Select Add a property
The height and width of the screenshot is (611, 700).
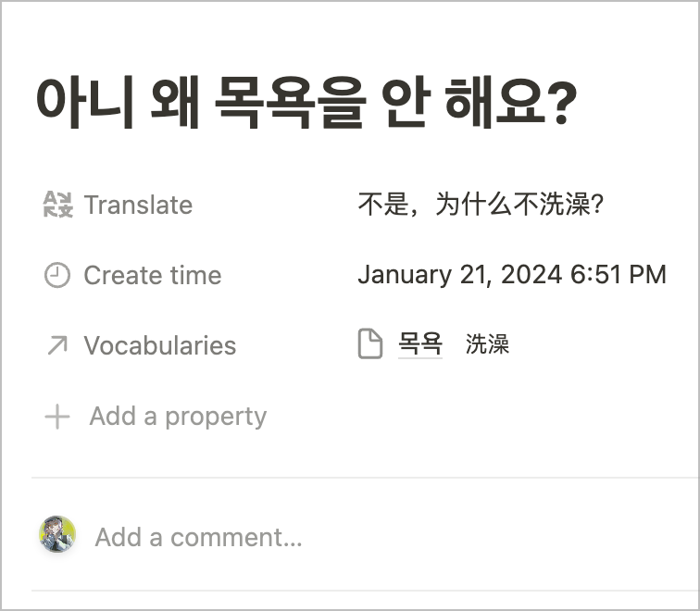(x=177, y=417)
